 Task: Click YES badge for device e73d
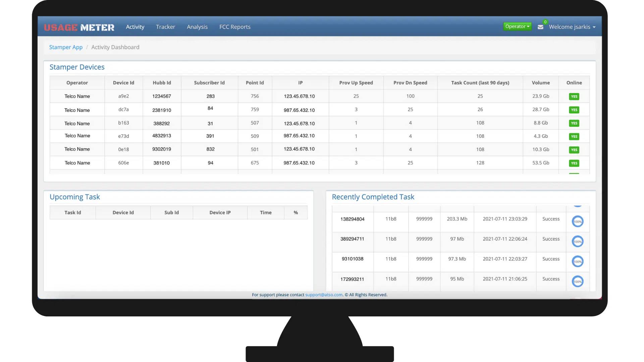(574, 136)
